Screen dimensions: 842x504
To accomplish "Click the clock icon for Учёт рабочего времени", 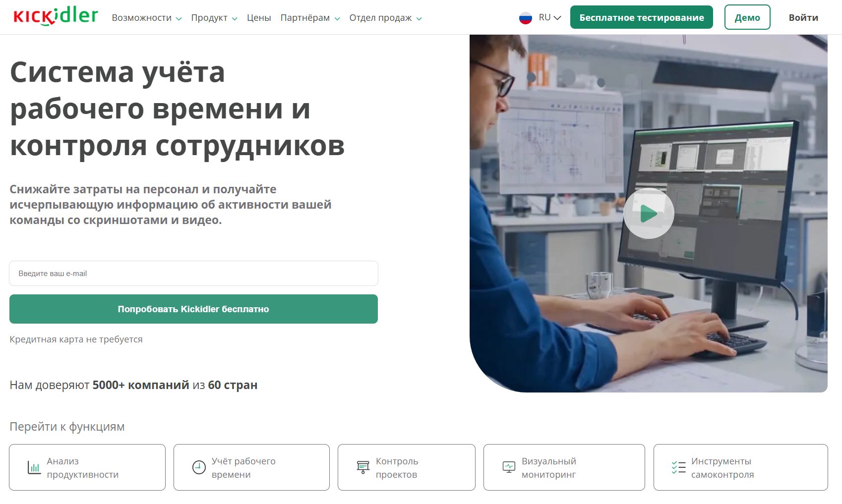I will click(x=199, y=467).
